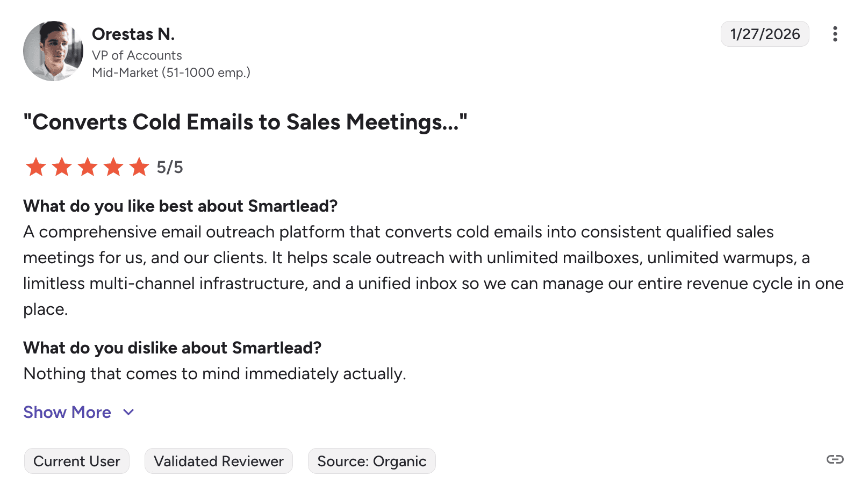Expand review with Show More chevron
This screenshot has height=491, width=868.
click(128, 412)
